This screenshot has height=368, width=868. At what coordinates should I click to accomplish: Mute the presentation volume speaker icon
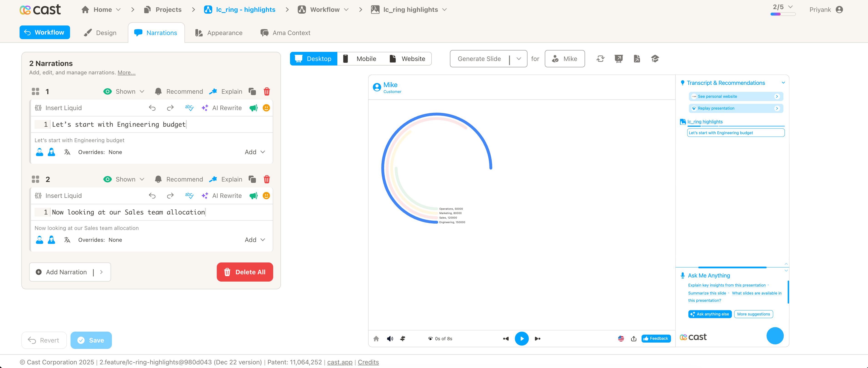[390, 339]
